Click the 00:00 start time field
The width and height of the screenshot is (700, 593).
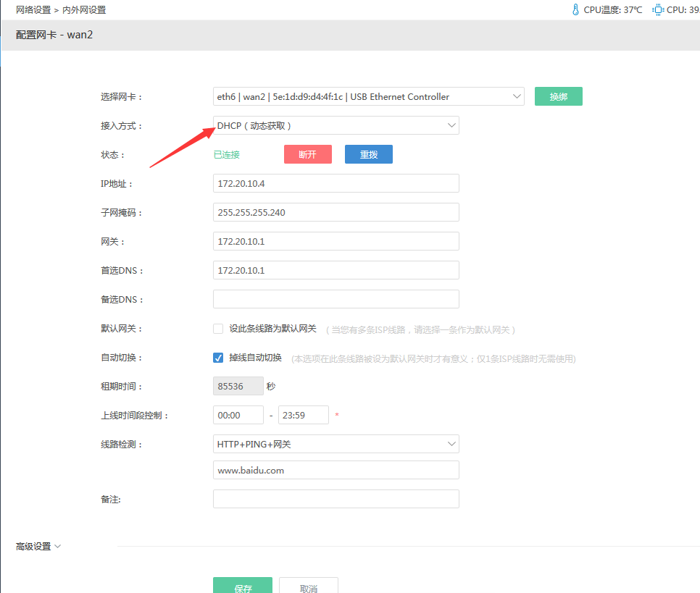(x=238, y=416)
